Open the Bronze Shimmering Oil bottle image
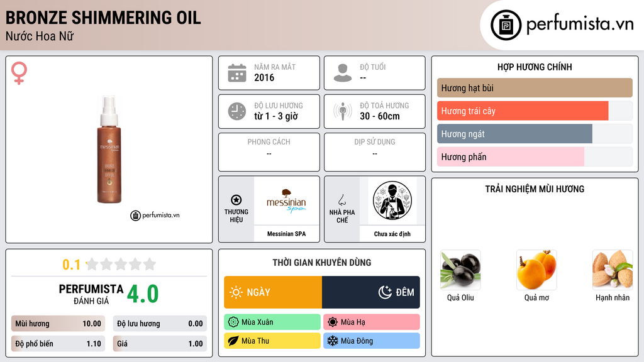The image size is (644, 362). 109,150
